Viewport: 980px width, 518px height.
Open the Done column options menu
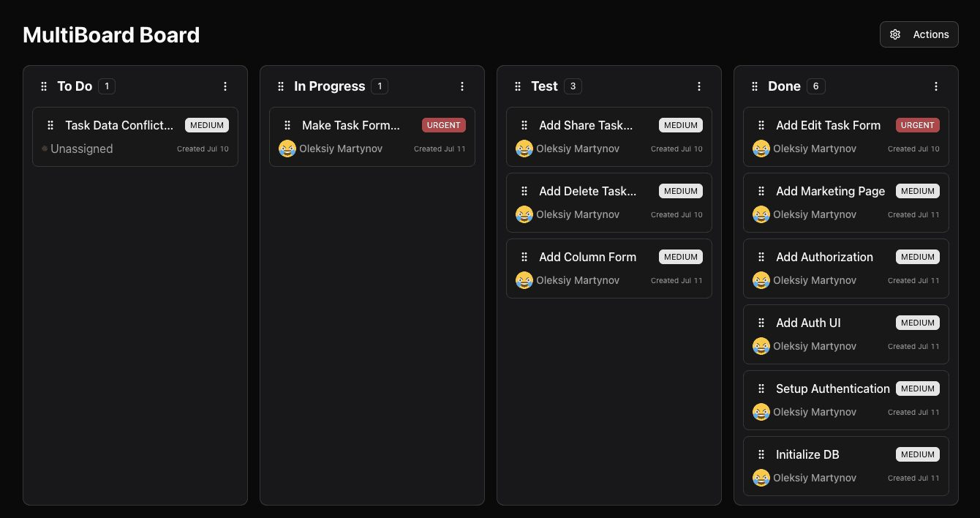(x=936, y=86)
